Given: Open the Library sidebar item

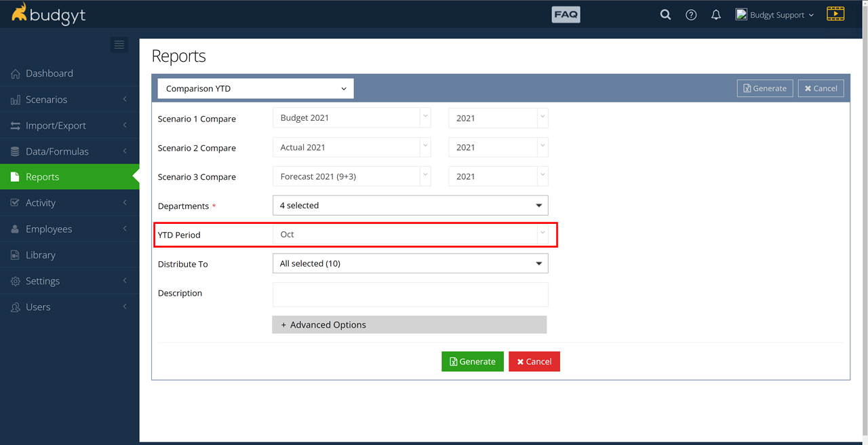Looking at the screenshot, I should coord(41,255).
